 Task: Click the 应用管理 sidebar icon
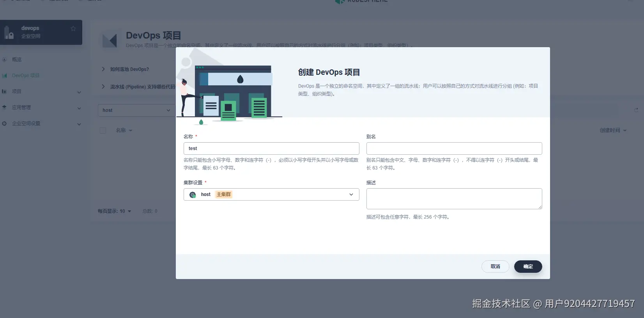point(4,107)
